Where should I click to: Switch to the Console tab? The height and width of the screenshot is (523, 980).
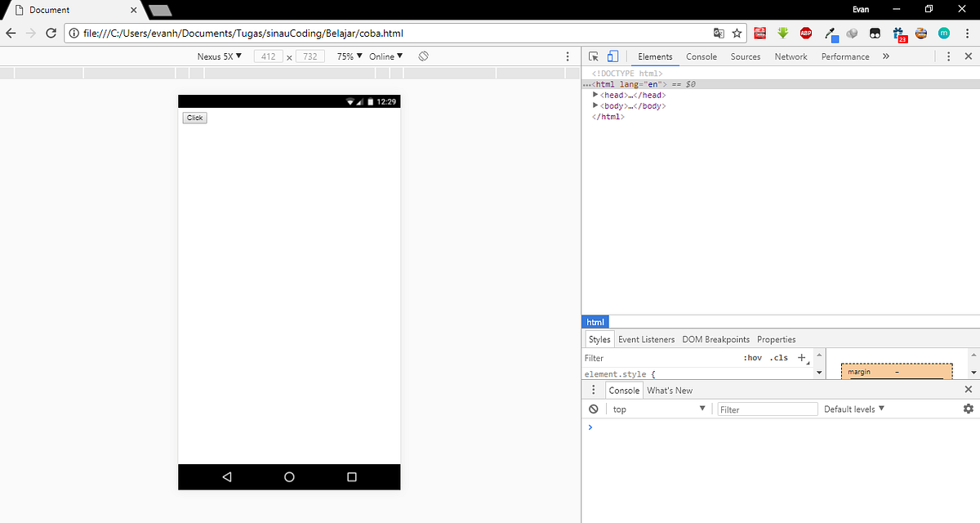coord(701,56)
